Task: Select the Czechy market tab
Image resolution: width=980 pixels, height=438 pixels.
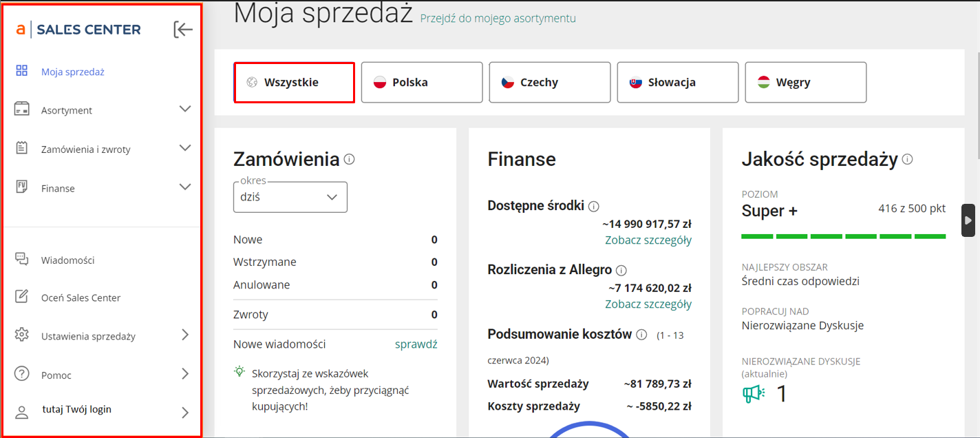Action: click(x=550, y=83)
